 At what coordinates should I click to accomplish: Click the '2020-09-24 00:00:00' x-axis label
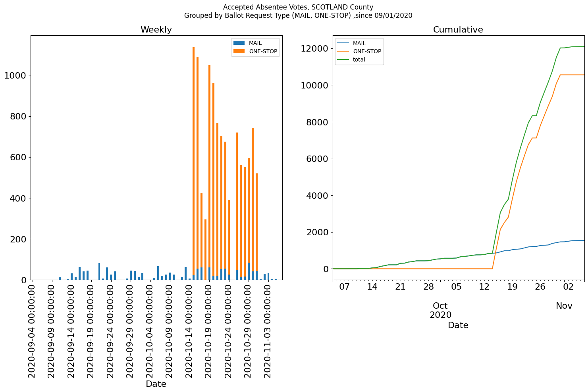[111, 330]
